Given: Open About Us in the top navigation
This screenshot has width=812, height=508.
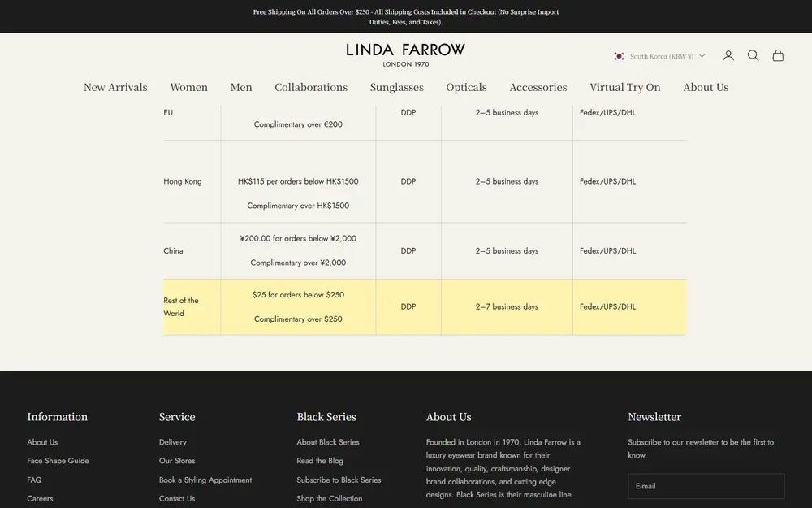Looking at the screenshot, I should tap(706, 87).
